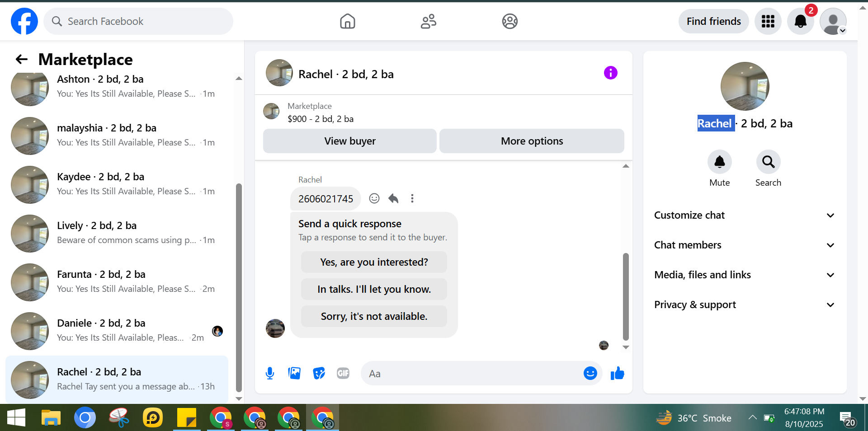Open the Facebook logo home link
868x431 pixels.
24,21
